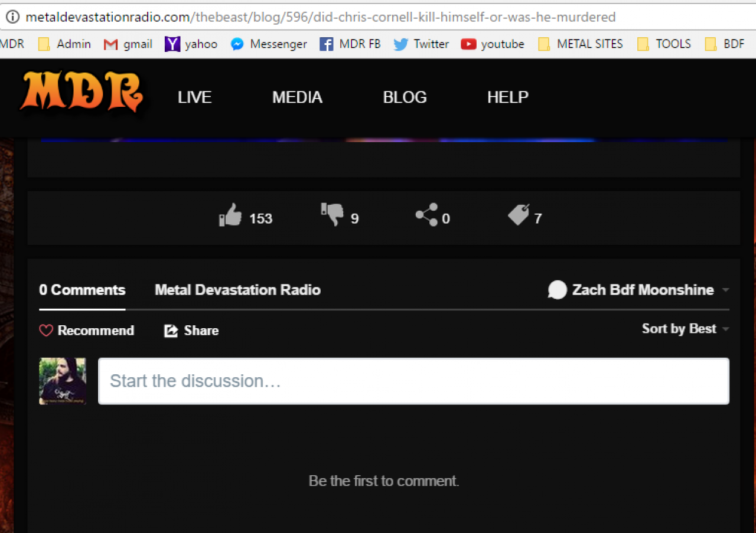Select the 0 Comments tab
The width and height of the screenshot is (756, 533).
(82, 290)
